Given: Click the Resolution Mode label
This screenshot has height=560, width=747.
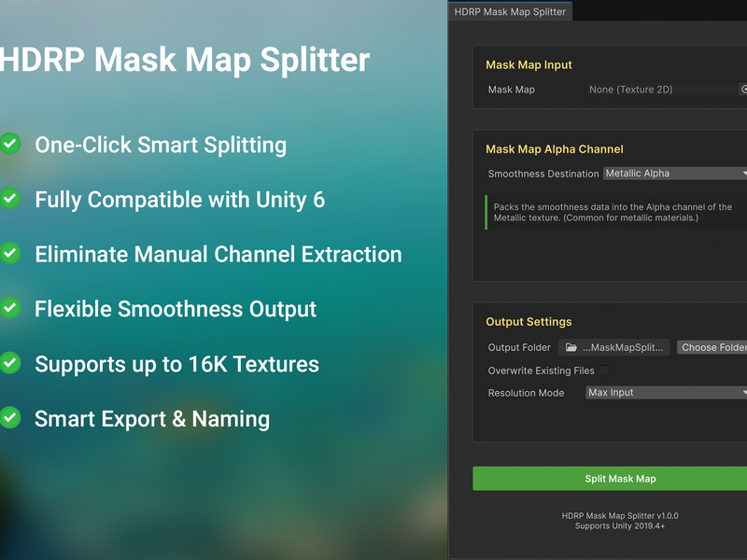Looking at the screenshot, I should (x=526, y=393).
